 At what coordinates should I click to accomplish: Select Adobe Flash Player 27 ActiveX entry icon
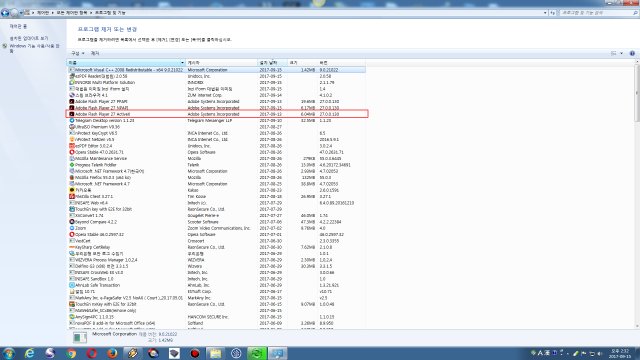click(71, 114)
